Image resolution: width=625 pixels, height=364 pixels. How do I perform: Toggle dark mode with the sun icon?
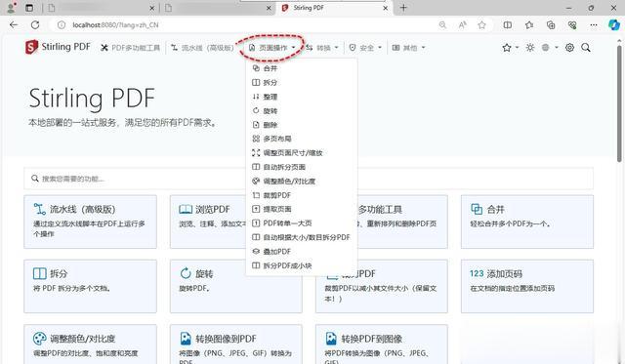pyautogui.click(x=530, y=48)
